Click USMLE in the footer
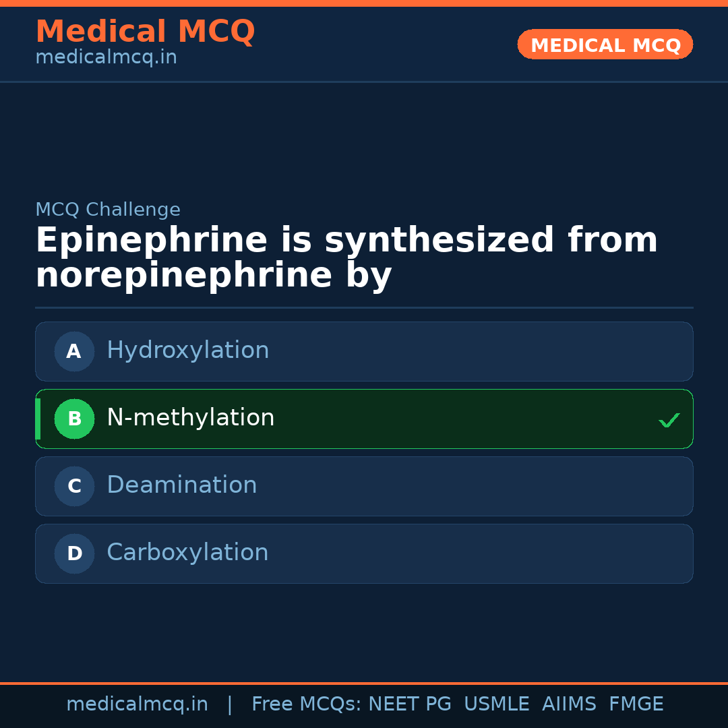The image size is (728, 728). (x=496, y=704)
